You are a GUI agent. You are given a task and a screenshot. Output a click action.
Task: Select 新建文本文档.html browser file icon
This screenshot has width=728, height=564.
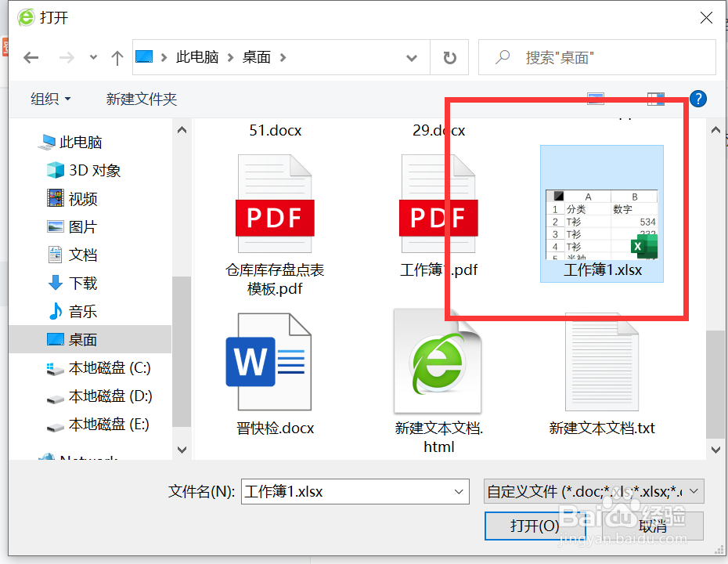click(438, 361)
